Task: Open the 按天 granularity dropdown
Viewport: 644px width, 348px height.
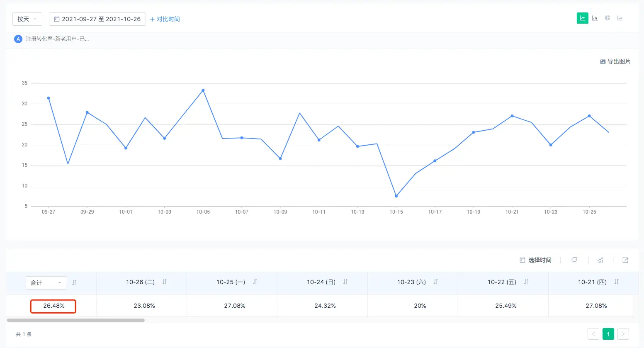Action: pyautogui.click(x=27, y=19)
